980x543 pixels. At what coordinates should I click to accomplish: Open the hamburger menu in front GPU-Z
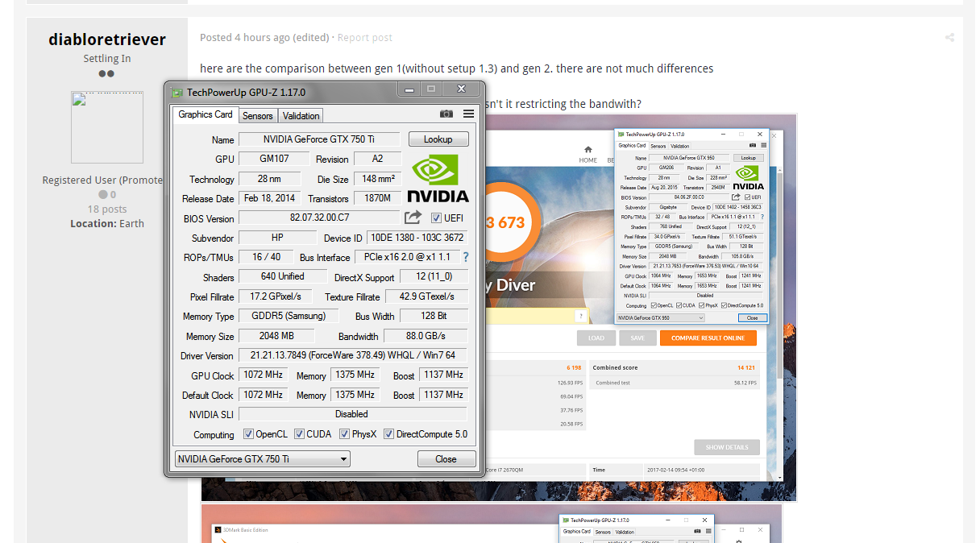(468, 114)
